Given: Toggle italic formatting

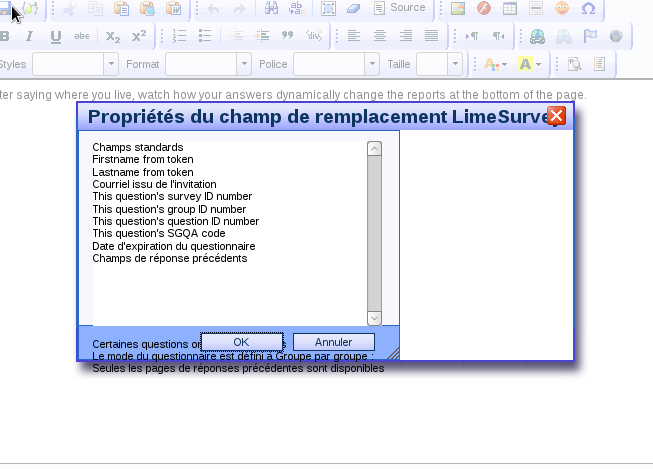Looking at the screenshot, I should pyautogui.click(x=30, y=36).
